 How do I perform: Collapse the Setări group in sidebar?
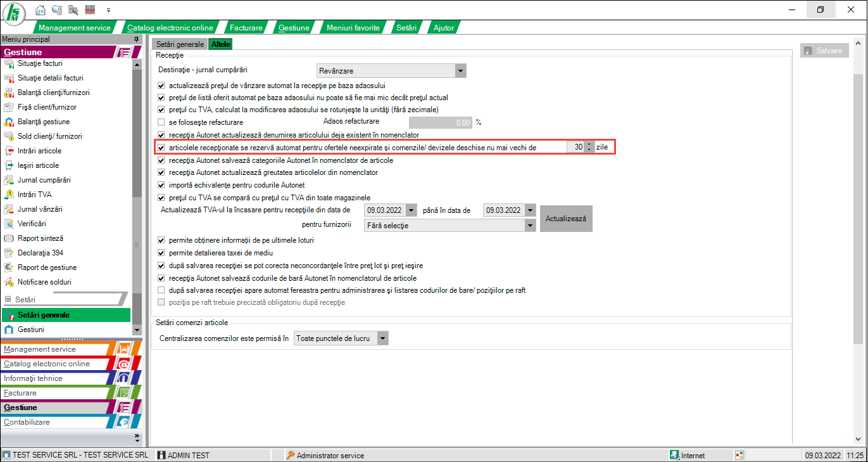pos(8,299)
